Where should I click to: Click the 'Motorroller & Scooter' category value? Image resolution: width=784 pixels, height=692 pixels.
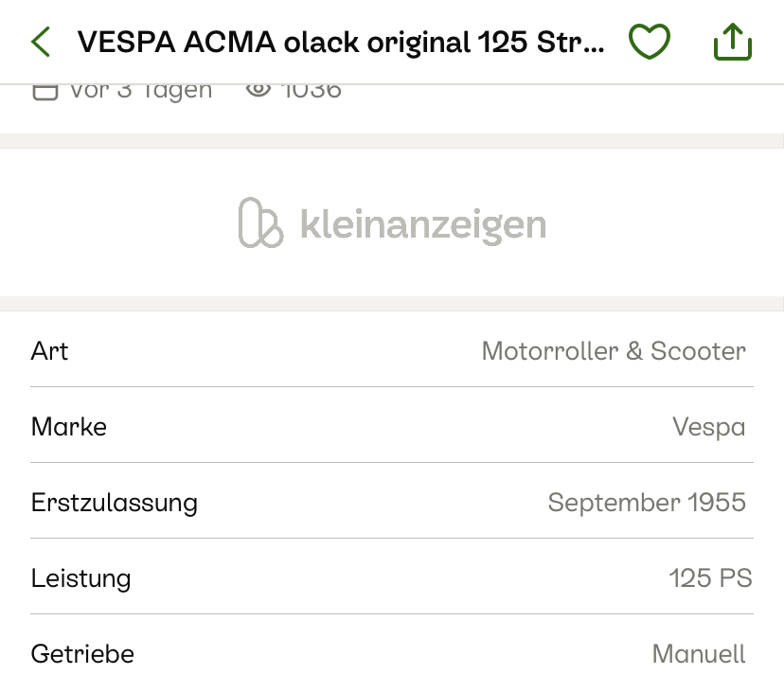[614, 351]
